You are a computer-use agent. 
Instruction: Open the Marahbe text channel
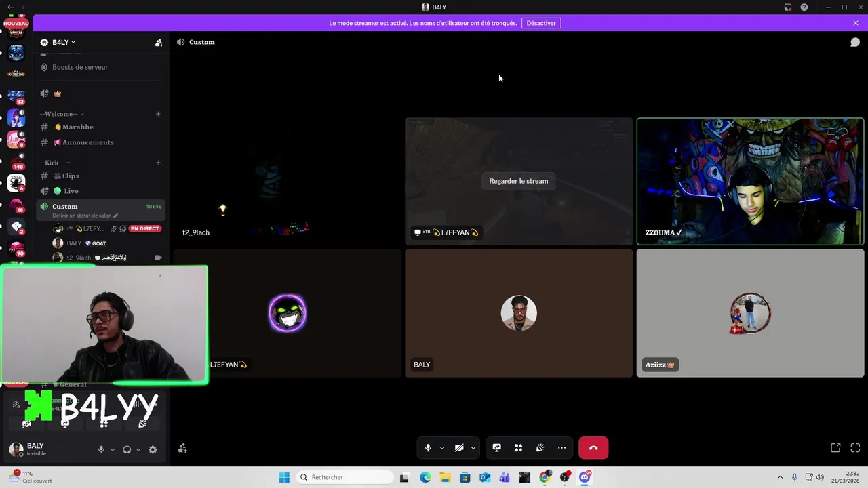100,127
